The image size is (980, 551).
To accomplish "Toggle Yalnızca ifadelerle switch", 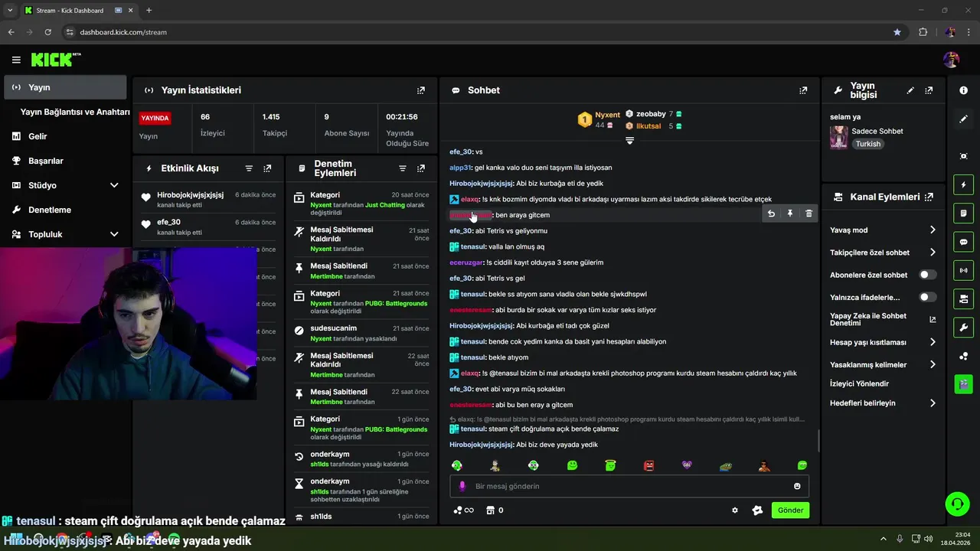I will tap(928, 297).
